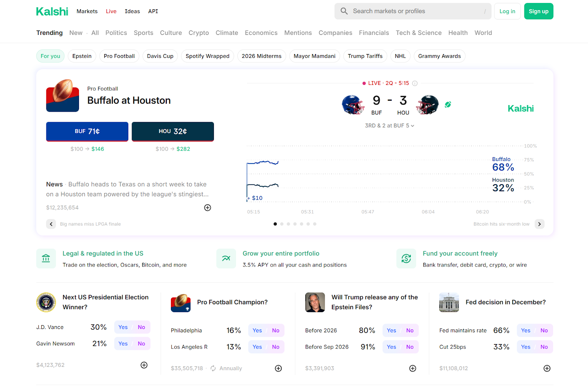Screen dimensions: 588x386
Task: Click the Kalshi logo in the header
Action: (52, 11)
